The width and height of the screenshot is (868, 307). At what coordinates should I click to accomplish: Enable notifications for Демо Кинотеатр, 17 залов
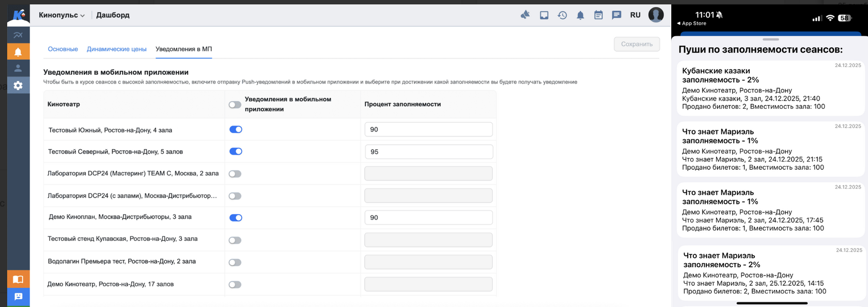pyautogui.click(x=235, y=284)
